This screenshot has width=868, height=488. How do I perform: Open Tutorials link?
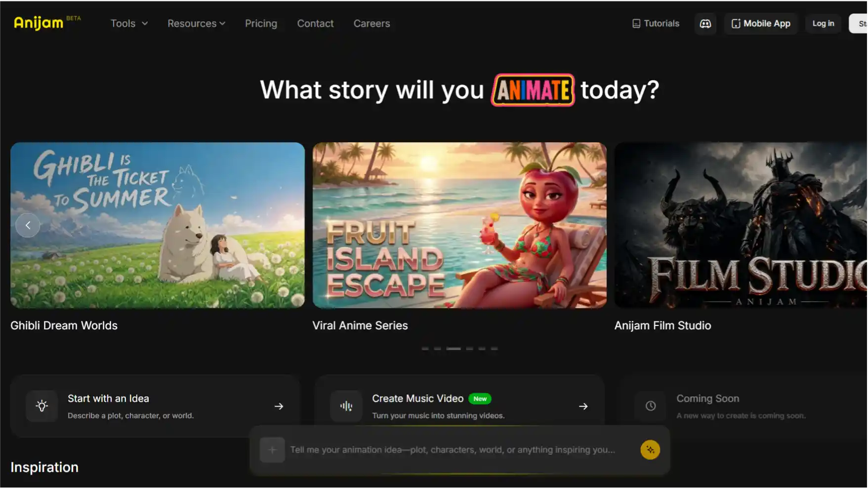pyautogui.click(x=656, y=24)
